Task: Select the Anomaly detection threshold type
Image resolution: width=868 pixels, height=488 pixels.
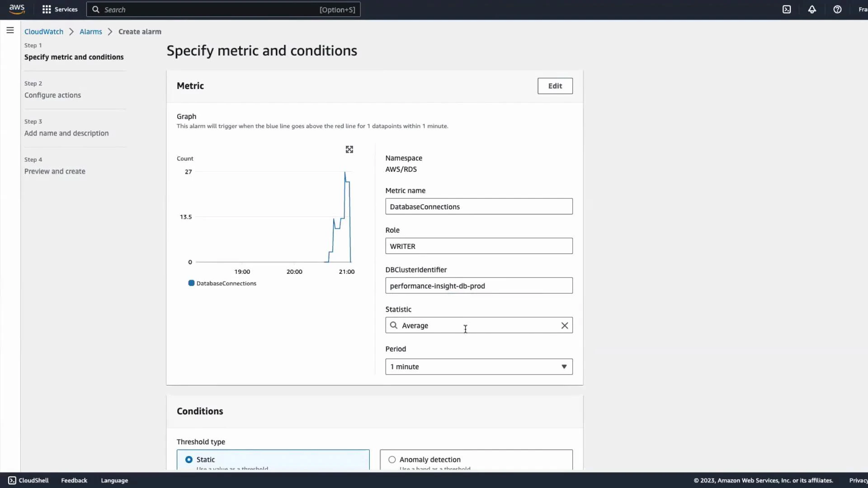Action: (x=392, y=459)
